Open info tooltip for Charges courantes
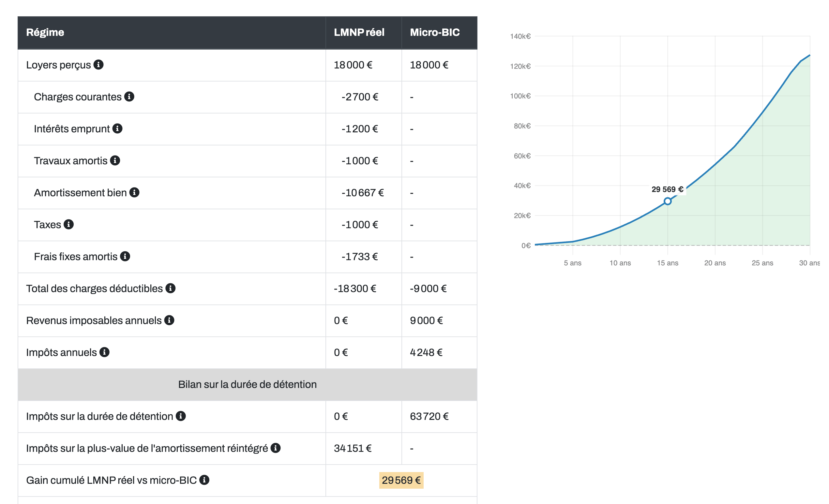Image resolution: width=829 pixels, height=504 pixels. 129,96
